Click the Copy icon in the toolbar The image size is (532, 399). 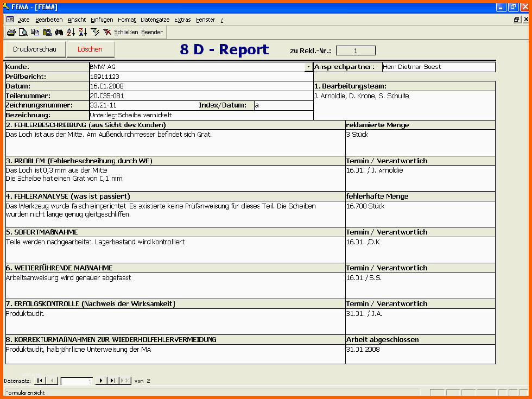click(35, 32)
